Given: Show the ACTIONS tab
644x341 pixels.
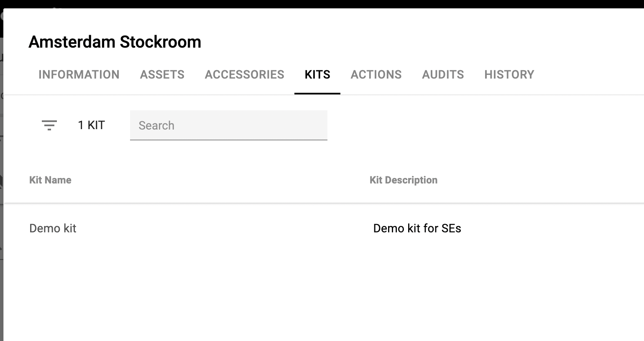Looking at the screenshot, I should 376,75.
